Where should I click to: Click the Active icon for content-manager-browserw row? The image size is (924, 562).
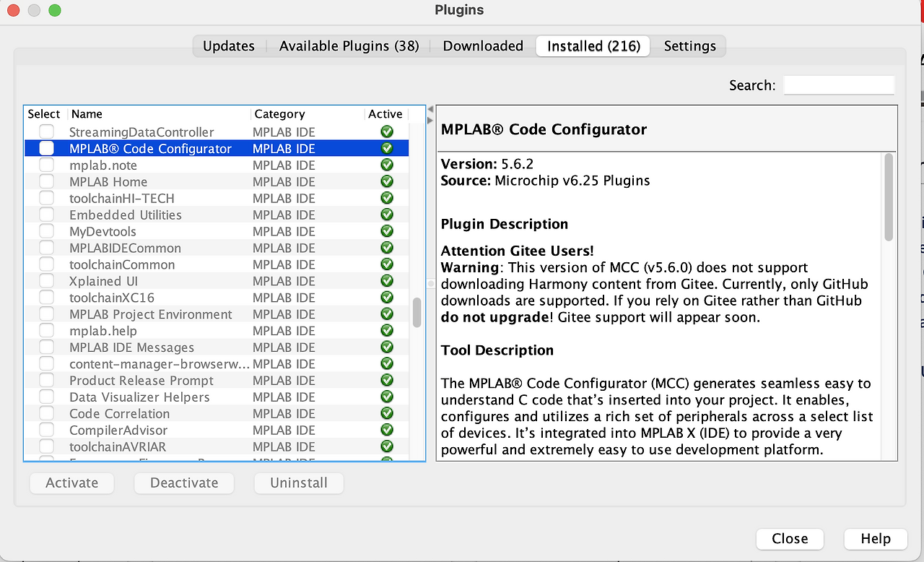(387, 364)
